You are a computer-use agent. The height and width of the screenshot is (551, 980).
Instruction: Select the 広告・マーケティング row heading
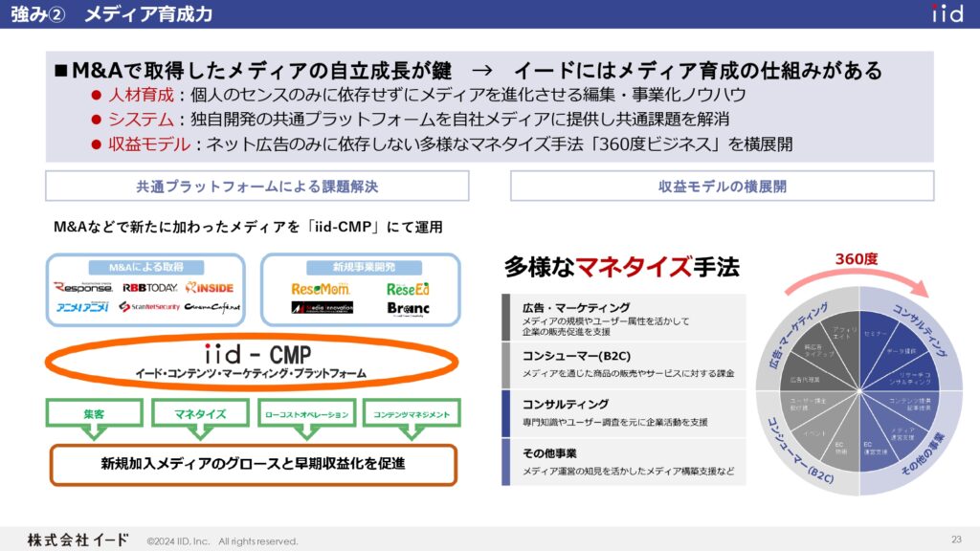point(576,307)
